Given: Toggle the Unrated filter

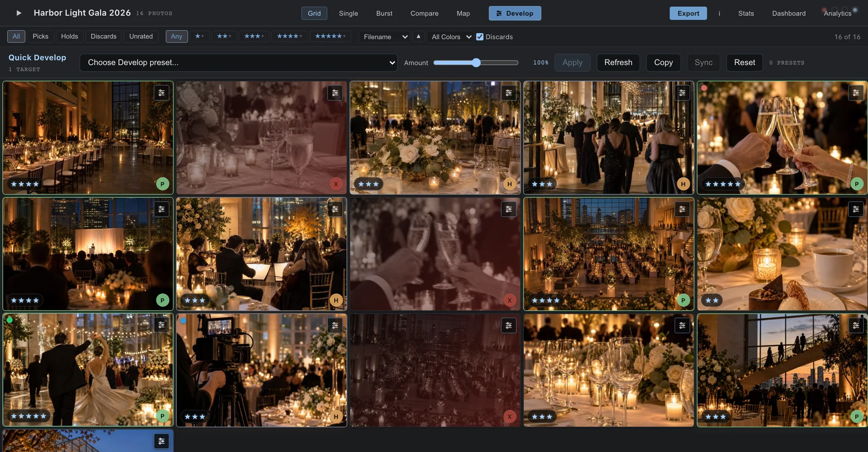Looking at the screenshot, I should point(141,36).
